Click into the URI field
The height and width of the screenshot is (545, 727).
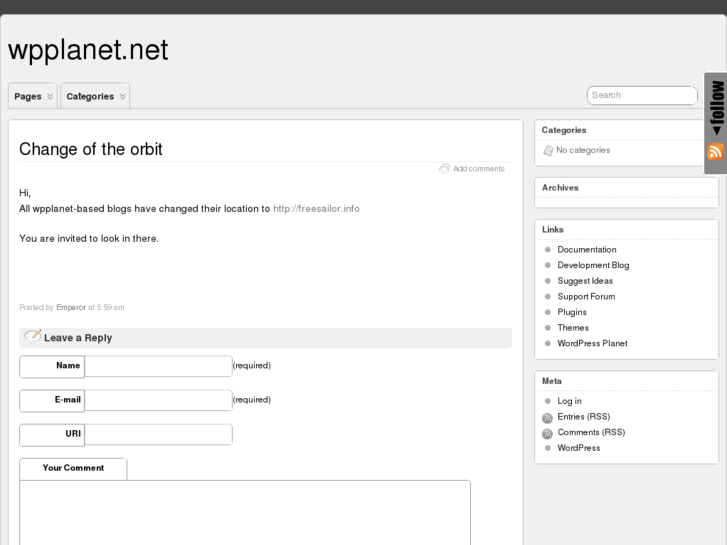click(x=158, y=434)
